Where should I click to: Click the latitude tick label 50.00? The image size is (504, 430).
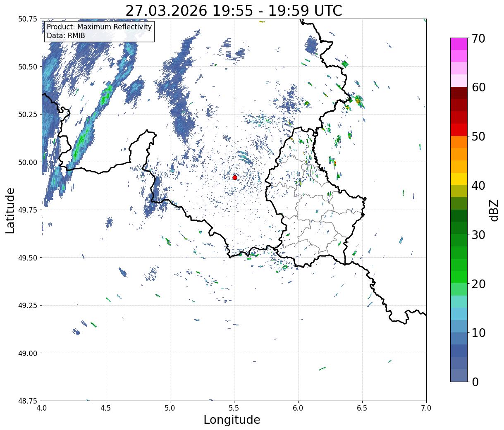pos(28,162)
